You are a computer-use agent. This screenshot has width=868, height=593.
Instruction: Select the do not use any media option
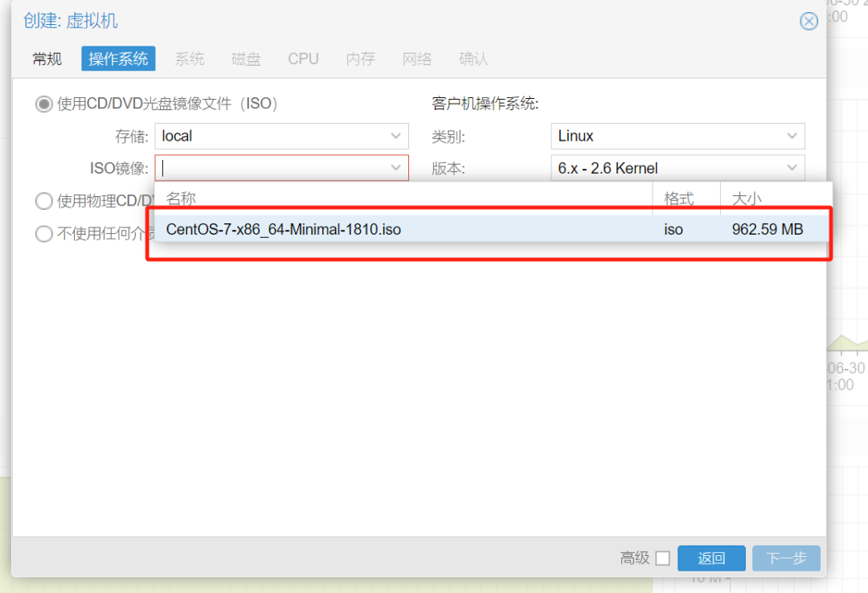43,234
